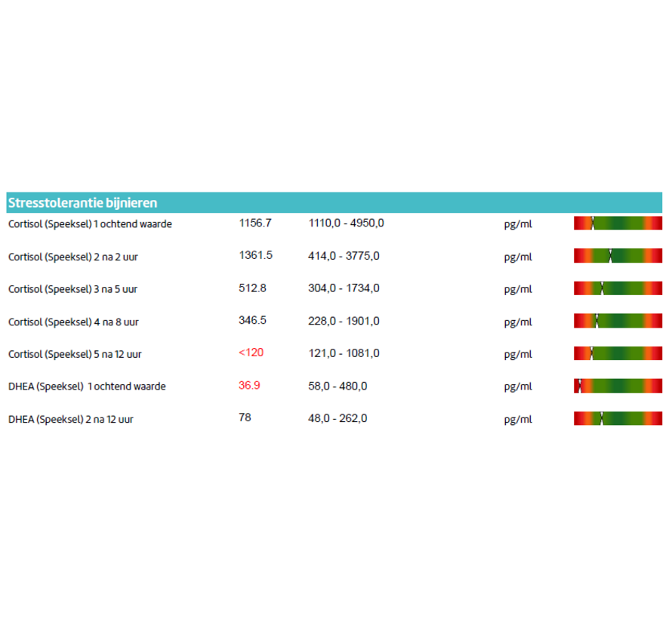Click the DHEA 1 ochtend waarde range bar
The image size is (672, 619).
coord(618,386)
